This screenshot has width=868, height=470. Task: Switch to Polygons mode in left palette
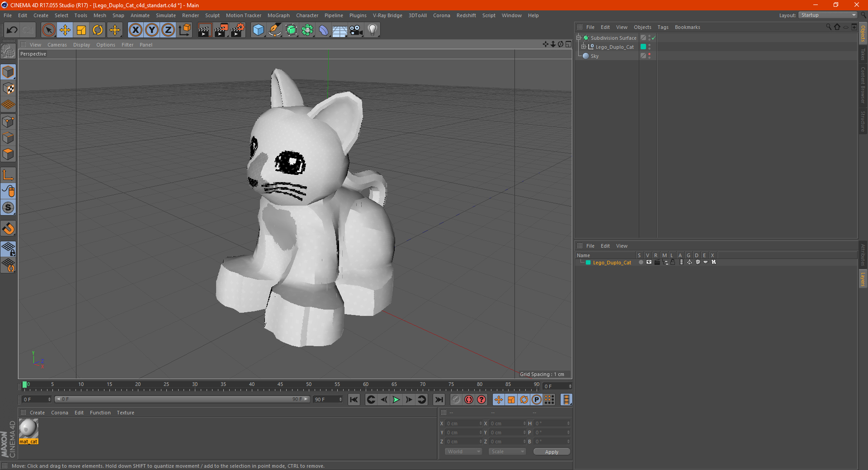pyautogui.click(x=8, y=154)
